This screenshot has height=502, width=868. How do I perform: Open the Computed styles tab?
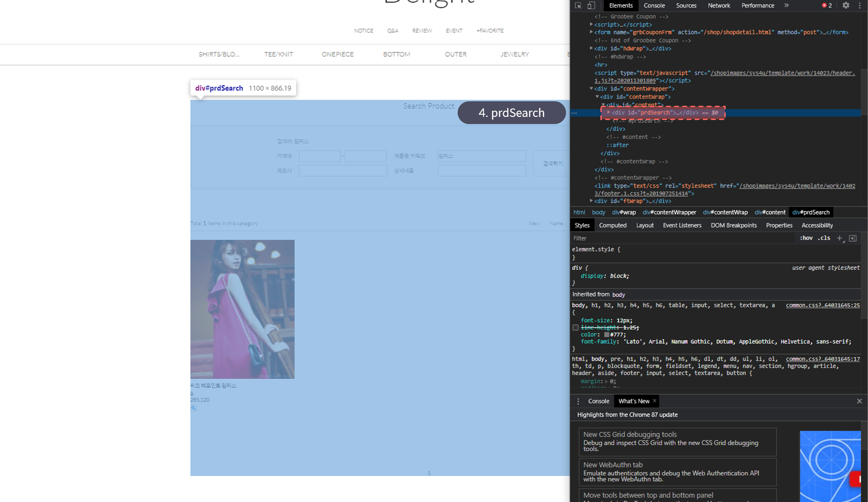click(x=612, y=225)
